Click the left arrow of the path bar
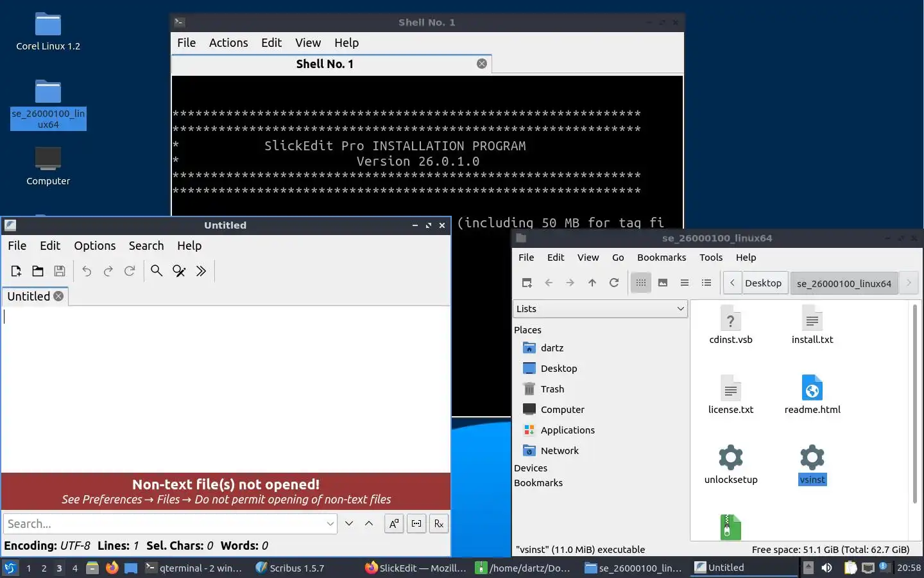 point(732,283)
